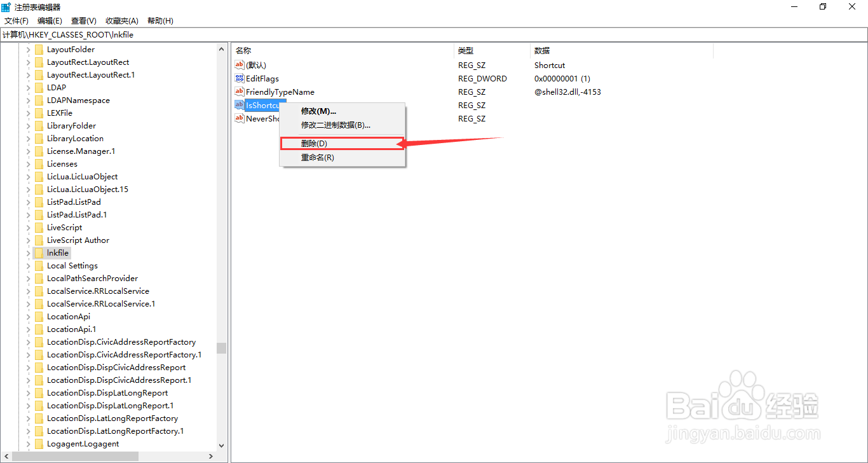Expand the Local Settings tree node
The image size is (868, 463).
pos(27,265)
